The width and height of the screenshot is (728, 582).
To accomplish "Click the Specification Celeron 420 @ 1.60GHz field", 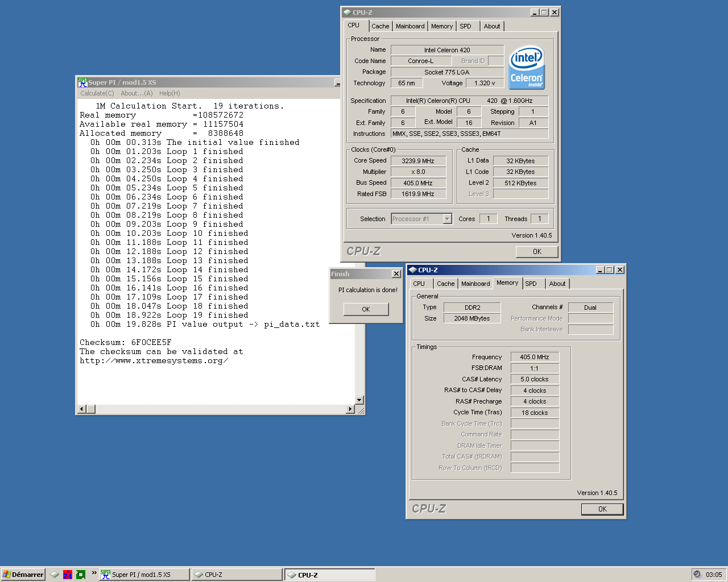I will point(470,101).
